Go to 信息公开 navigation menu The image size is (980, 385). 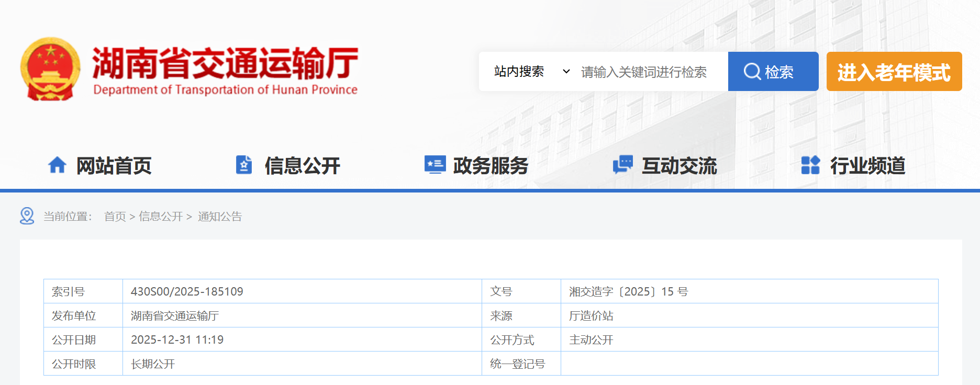302,166
